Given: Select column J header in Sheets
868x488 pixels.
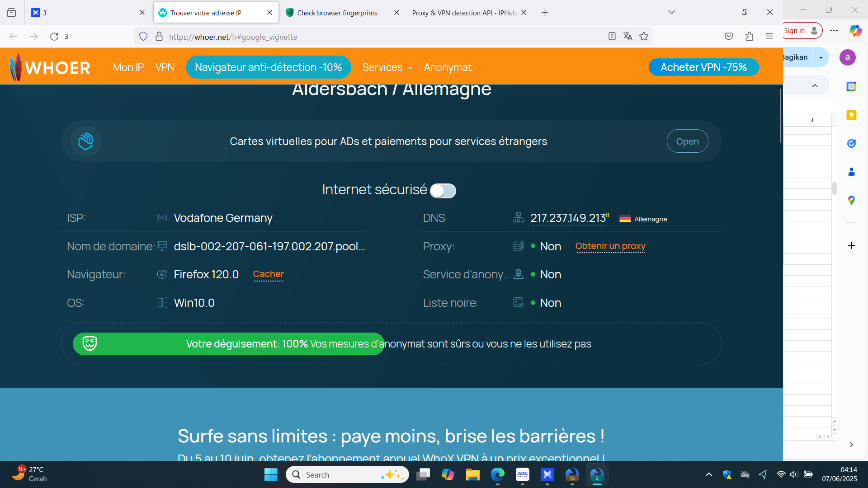Looking at the screenshot, I should tap(812, 120).
